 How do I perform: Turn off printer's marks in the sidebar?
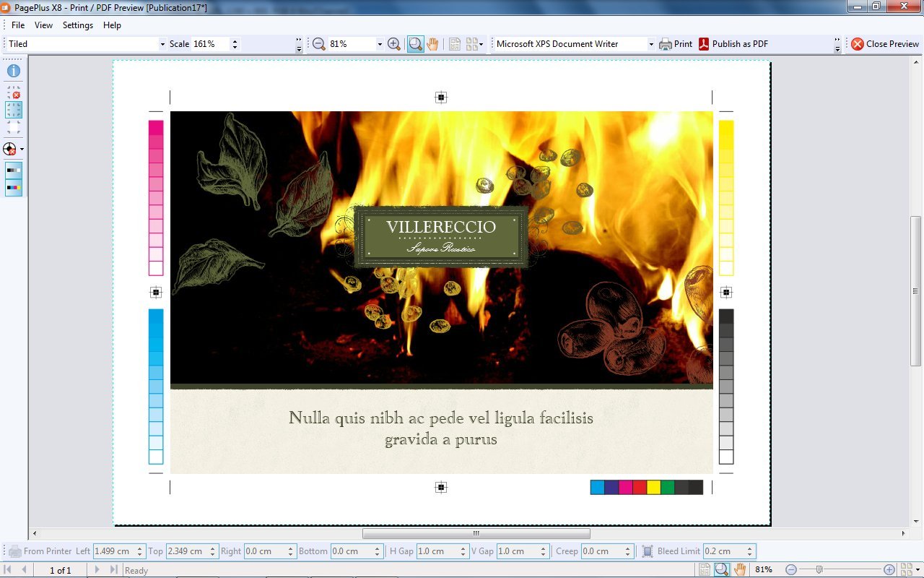click(13, 92)
